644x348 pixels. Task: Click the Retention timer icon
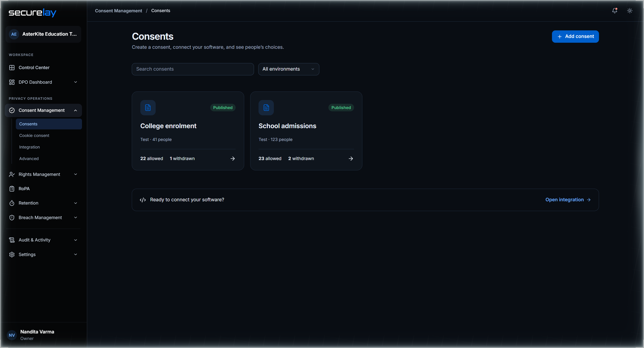click(12, 203)
